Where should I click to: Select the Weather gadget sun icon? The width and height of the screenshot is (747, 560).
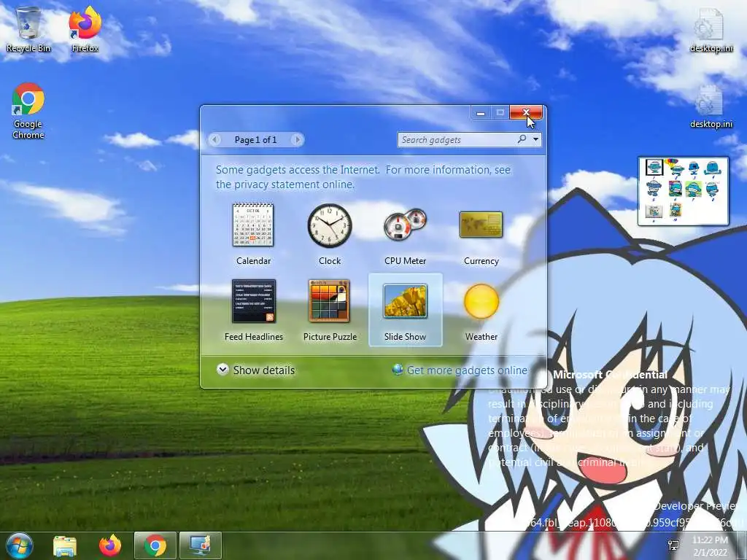pos(481,301)
